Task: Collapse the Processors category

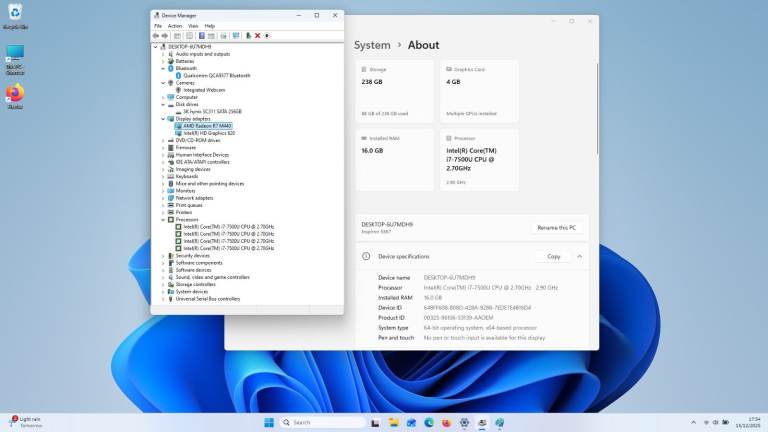Action: pos(163,219)
